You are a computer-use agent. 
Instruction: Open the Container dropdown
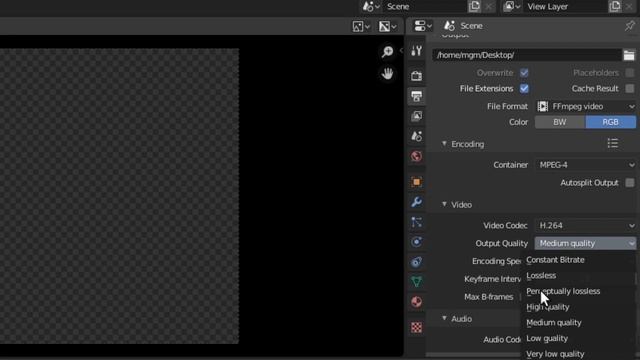point(585,165)
